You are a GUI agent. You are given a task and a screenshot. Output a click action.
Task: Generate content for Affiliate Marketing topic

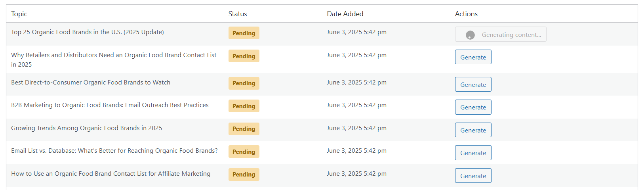click(473, 176)
